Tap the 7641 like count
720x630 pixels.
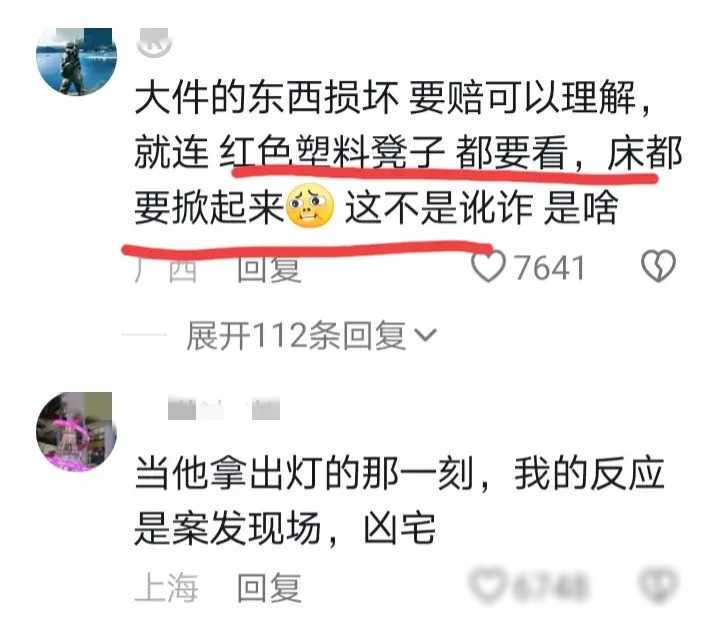(x=550, y=267)
